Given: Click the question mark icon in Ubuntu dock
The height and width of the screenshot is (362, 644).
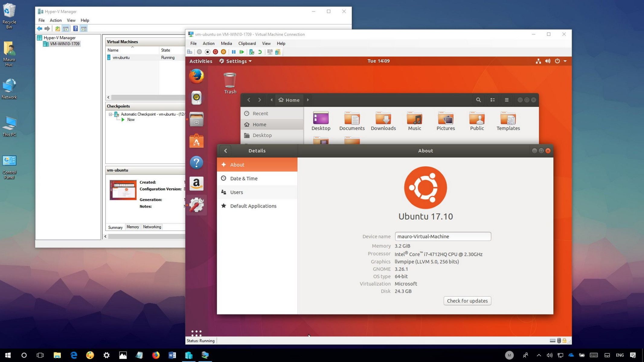Looking at the screenshot, I should [x=196, y=162].
